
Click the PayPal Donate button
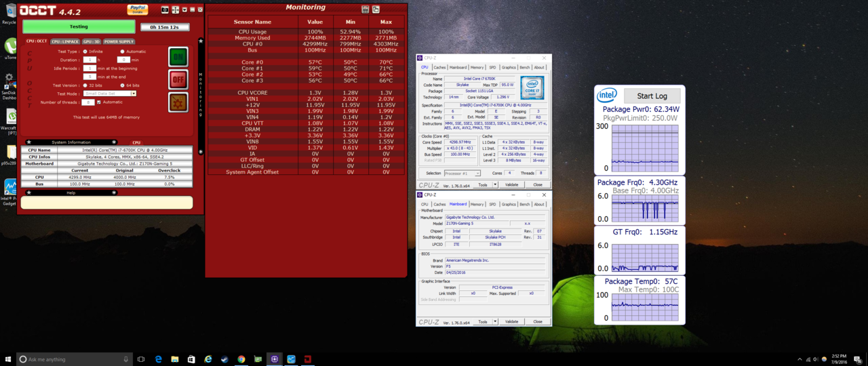[138, 9]
